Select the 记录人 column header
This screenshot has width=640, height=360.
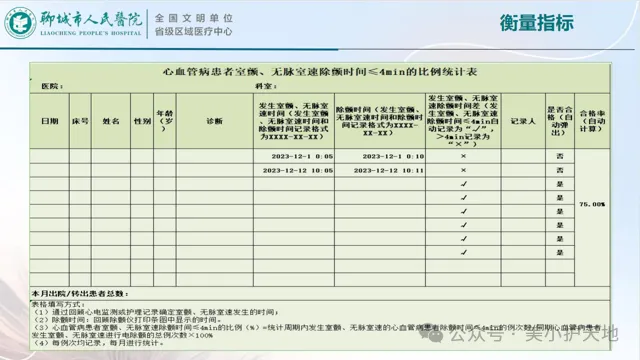point(523,121)
